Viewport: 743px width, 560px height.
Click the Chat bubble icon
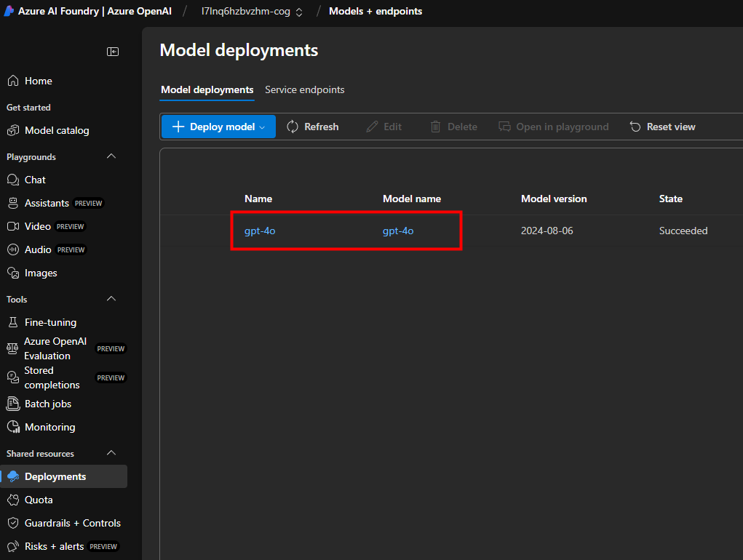[x=13, y=180]
